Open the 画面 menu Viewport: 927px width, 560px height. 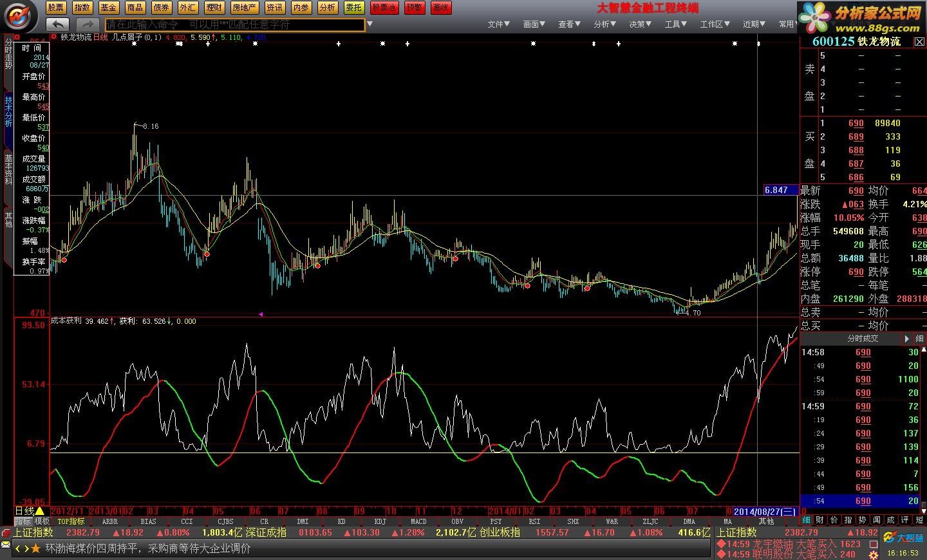(x=534, y=24)
